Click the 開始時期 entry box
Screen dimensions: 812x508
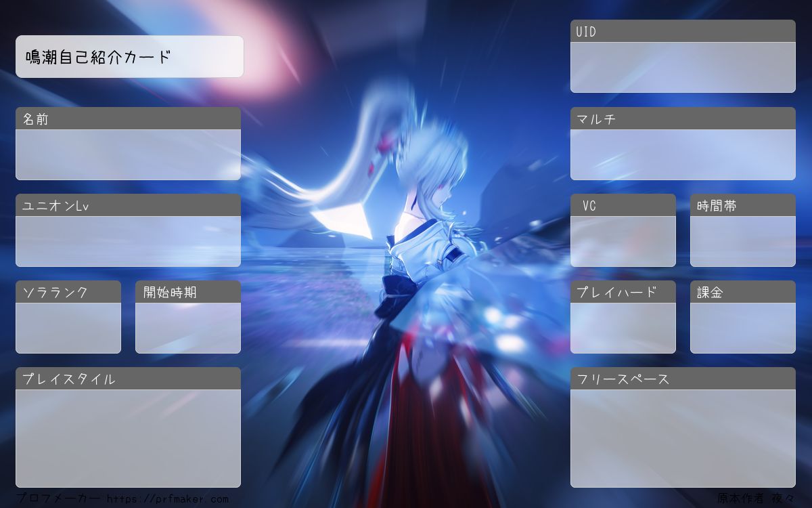pos(188,328)
